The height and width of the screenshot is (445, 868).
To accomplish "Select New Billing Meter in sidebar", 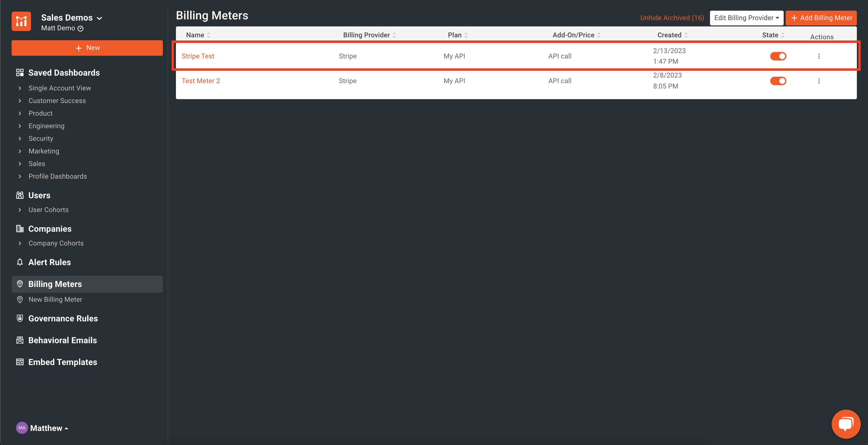I will coord(55,299).
